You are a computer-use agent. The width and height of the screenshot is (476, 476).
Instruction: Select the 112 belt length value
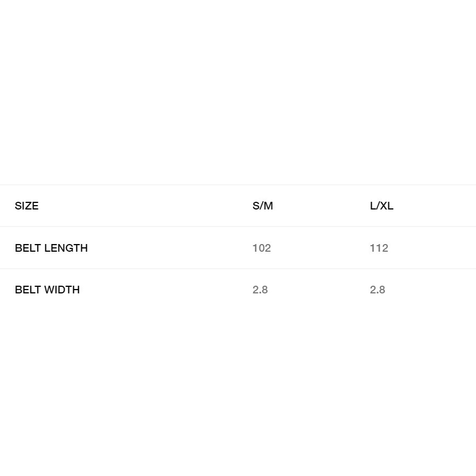[379, 248]
